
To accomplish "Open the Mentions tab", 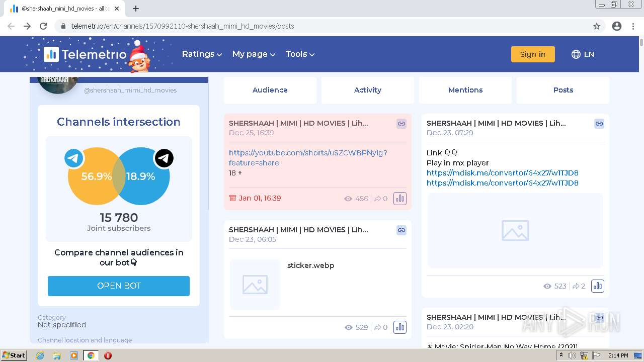I will tap(465, 90).
